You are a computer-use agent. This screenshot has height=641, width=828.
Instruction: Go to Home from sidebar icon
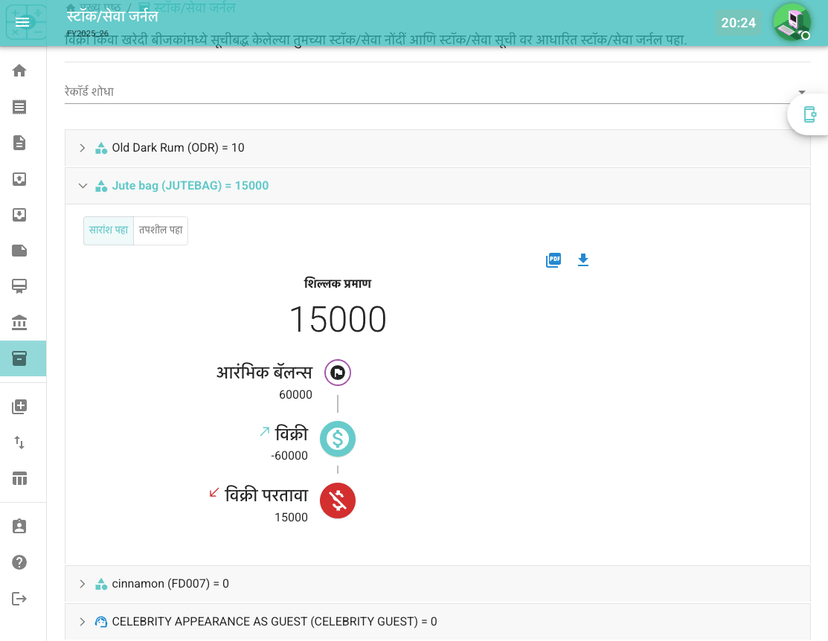click(x=19, y=71)
